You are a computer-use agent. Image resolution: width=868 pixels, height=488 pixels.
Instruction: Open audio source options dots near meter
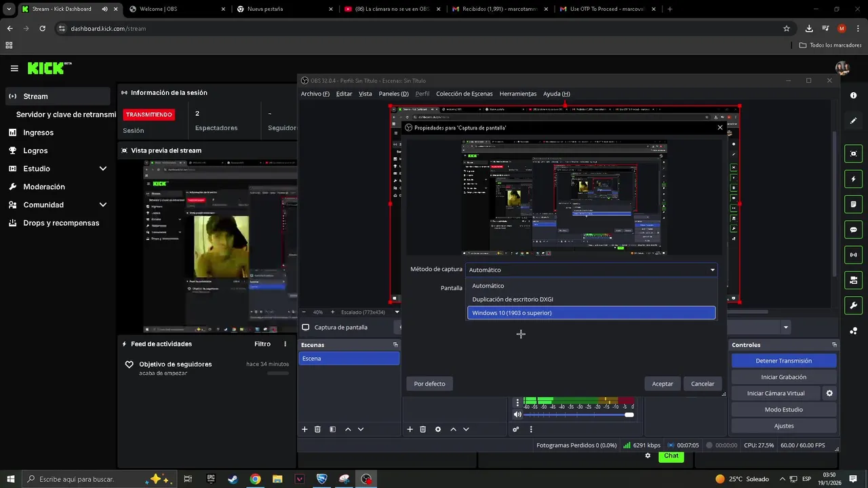click(x=517, y=403)
